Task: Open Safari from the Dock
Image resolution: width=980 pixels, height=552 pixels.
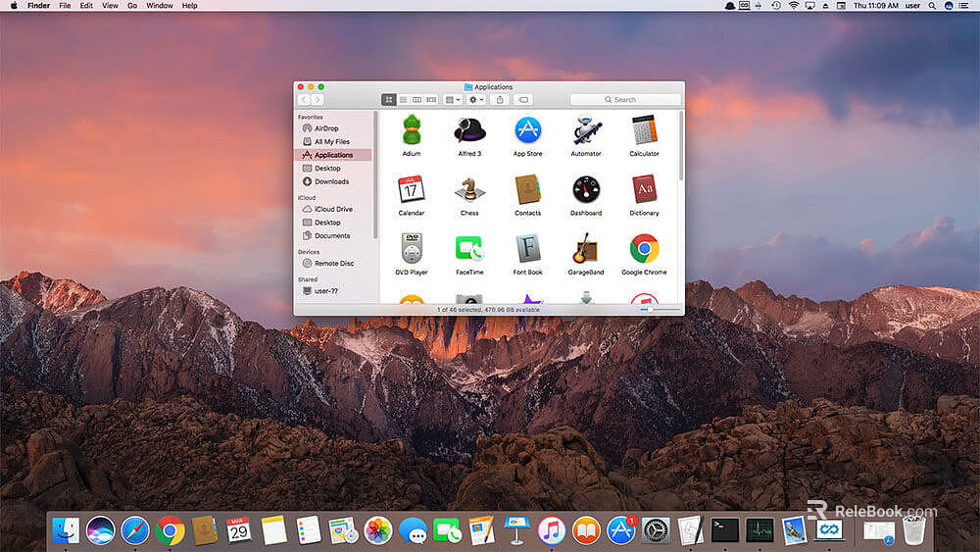Action: click(x=135, y=531)
